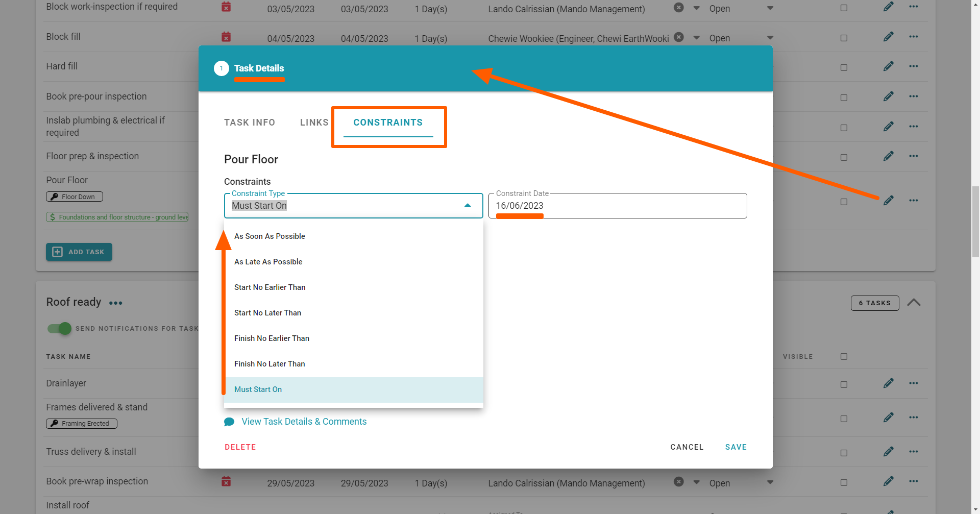
Task: Toggle the VISIBLE header checkbox in Roof ready
Action: tap(844, 357)
